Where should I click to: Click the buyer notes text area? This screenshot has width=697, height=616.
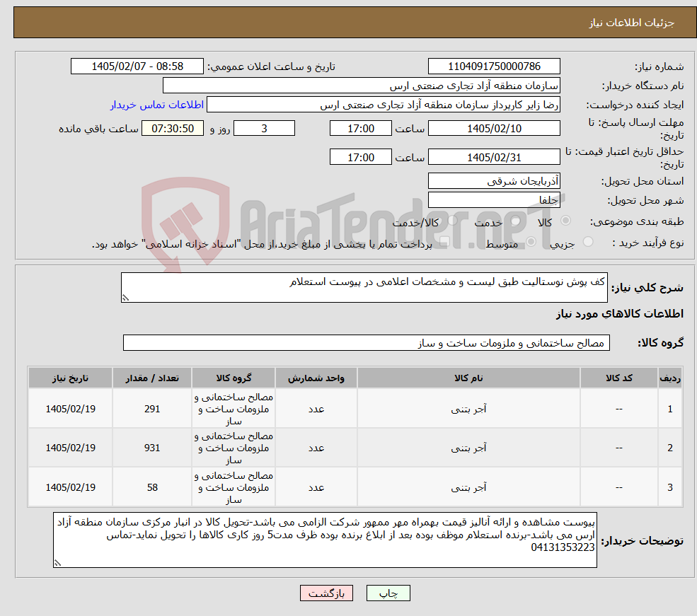(325, 540)
